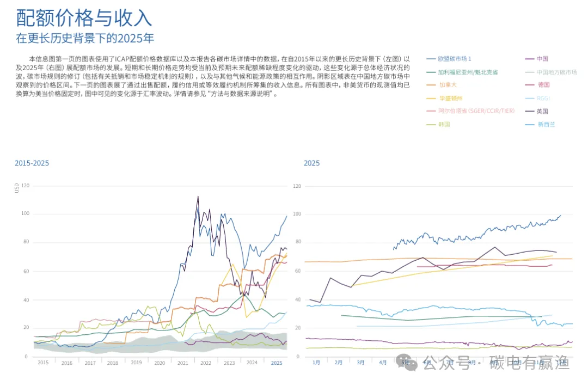The width and height of the screenshot is (588, 386).
Task: Click y-axis value 40 in 2015-2025 chart
Action: click(x=26, y=300)
